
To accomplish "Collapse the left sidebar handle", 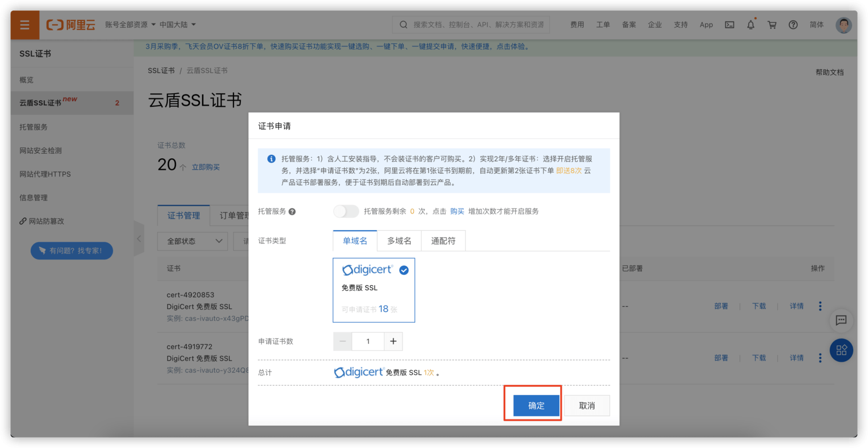I will (x=139, y=238).
